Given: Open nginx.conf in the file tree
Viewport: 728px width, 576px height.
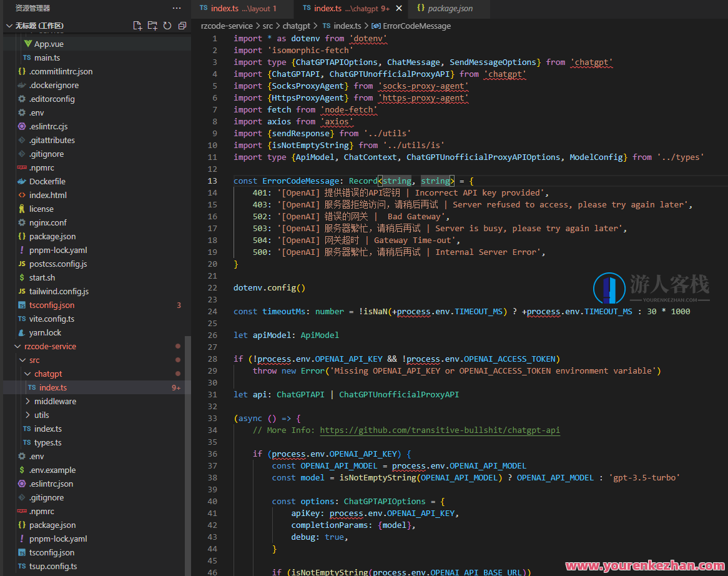Looking at the screenshot, I should tap(48, 222).
